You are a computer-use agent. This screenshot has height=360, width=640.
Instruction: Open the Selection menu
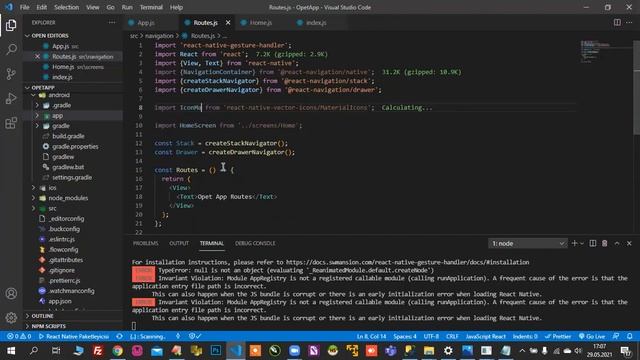(66, 7)
